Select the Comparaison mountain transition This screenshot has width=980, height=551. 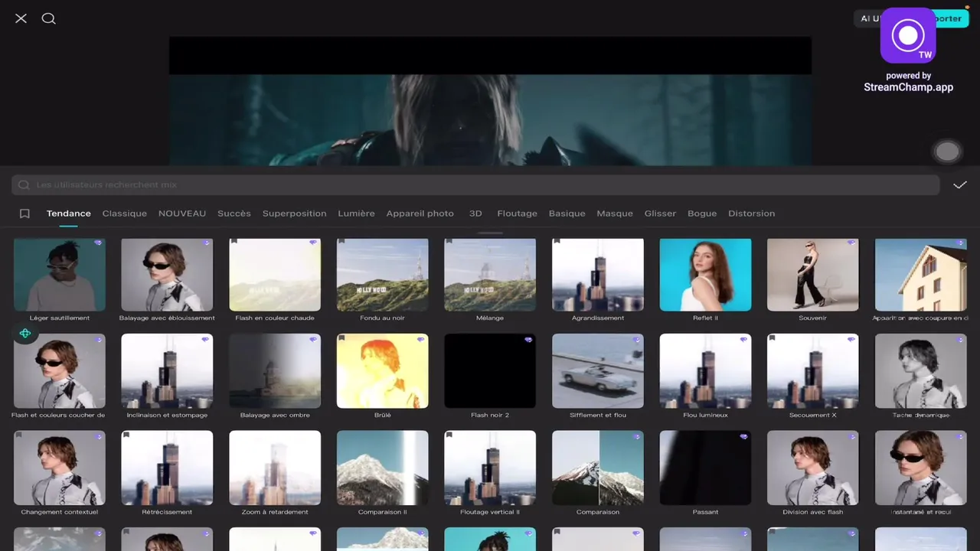tap(598, 468)
